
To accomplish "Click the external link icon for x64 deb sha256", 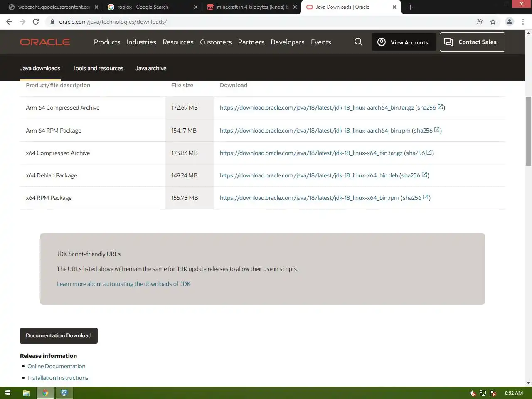I will click(424, 175).
